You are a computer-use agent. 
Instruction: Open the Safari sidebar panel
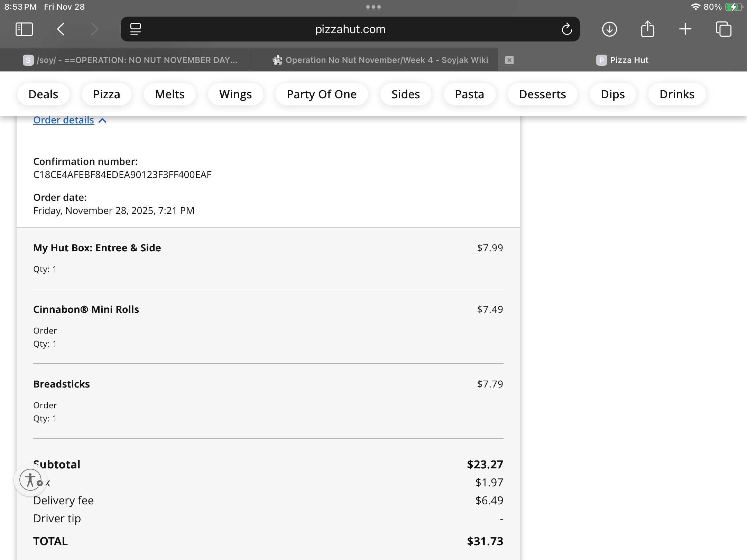point(24,29)
